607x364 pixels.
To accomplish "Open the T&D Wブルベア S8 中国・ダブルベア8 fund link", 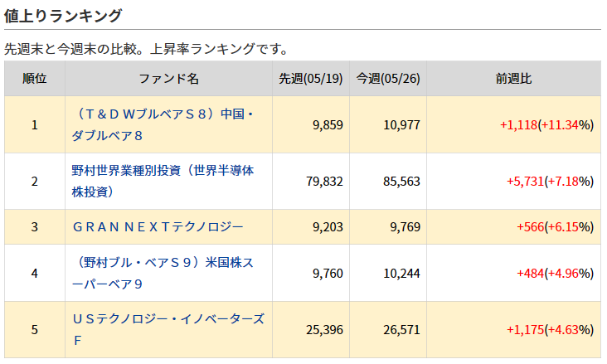I will tap(163, 124).
